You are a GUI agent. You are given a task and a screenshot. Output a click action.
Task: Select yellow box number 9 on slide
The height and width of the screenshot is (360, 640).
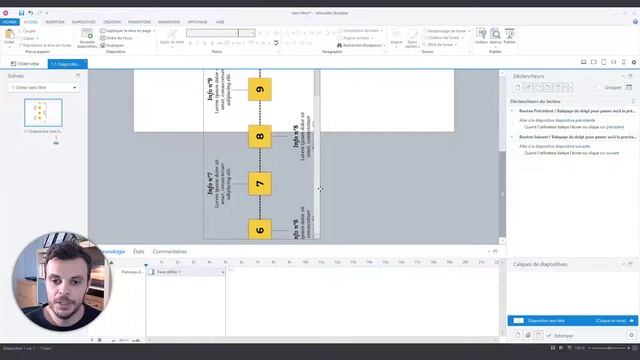tap(260, 89)
